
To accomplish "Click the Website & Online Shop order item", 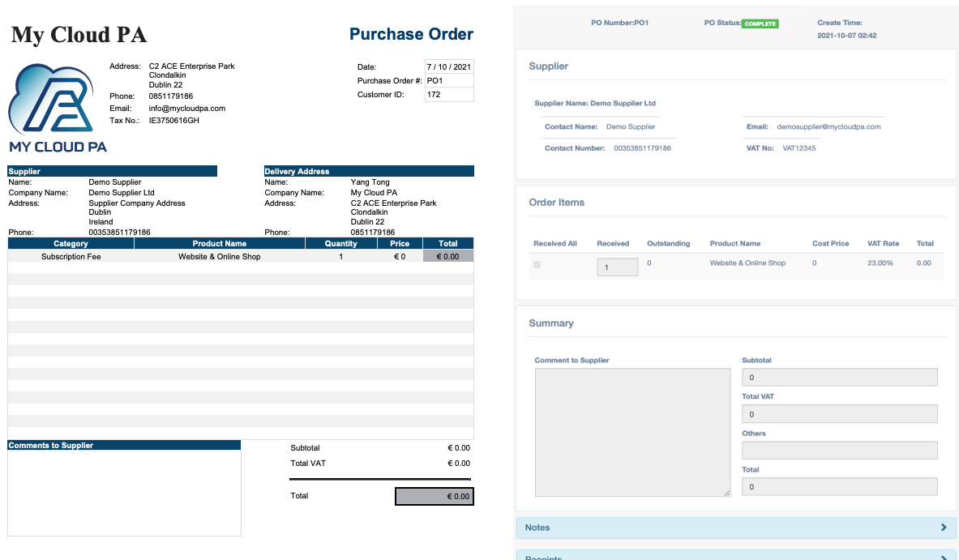I will click(x=747, y=263).
